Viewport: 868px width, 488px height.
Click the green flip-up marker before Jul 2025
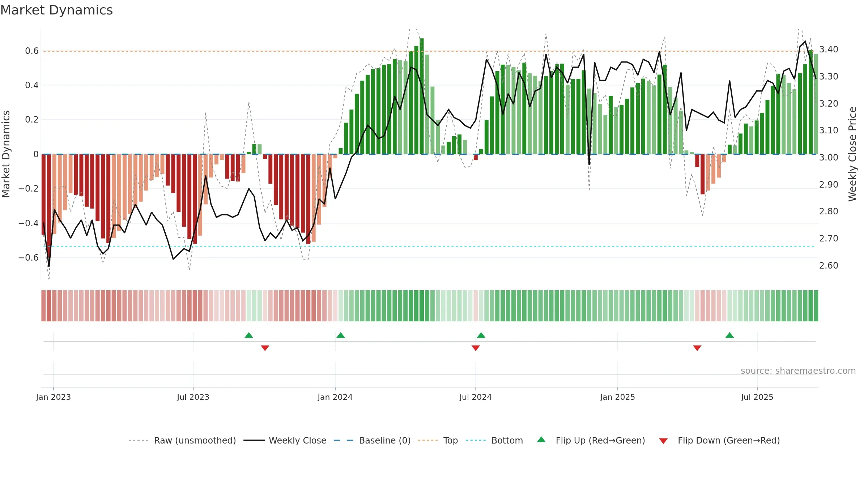pyautogui.click(x=729, y=335)
